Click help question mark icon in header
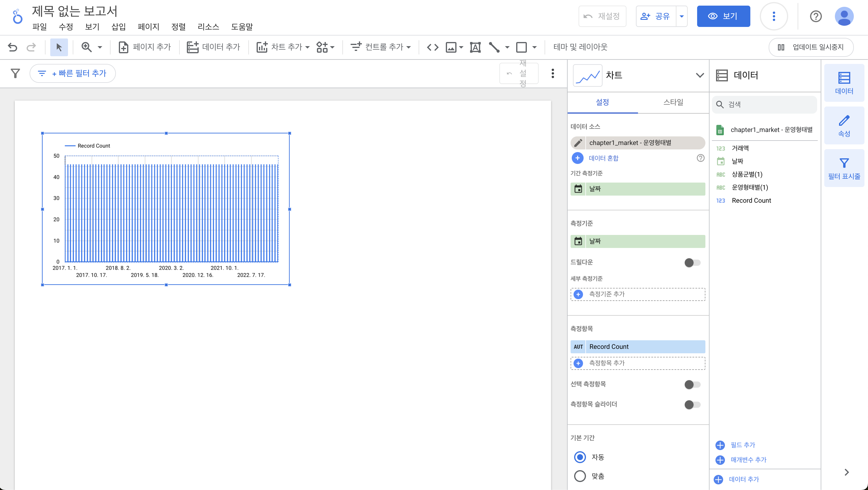The height and width of the screenshot is (490, 868). [x=815, y=16]
